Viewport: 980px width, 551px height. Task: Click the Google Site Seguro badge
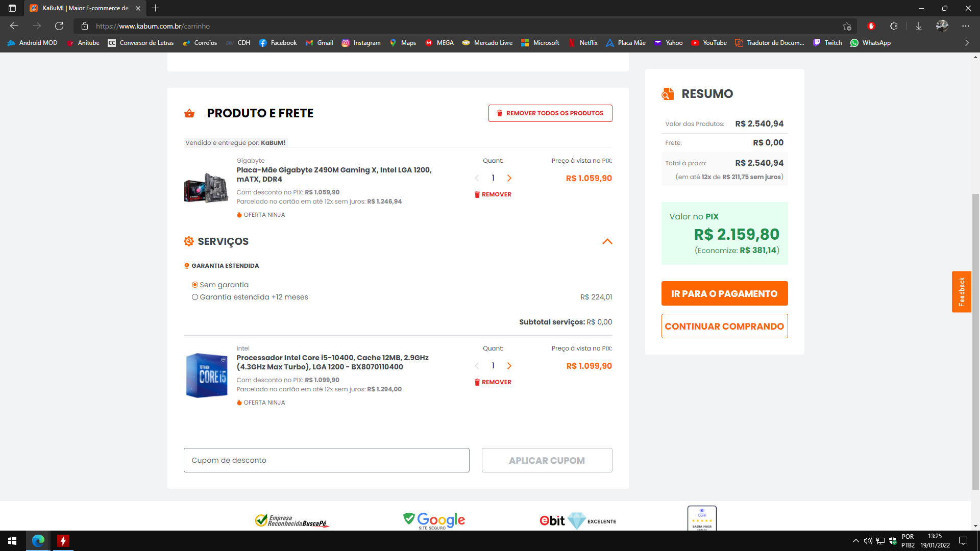coord(434,521)
